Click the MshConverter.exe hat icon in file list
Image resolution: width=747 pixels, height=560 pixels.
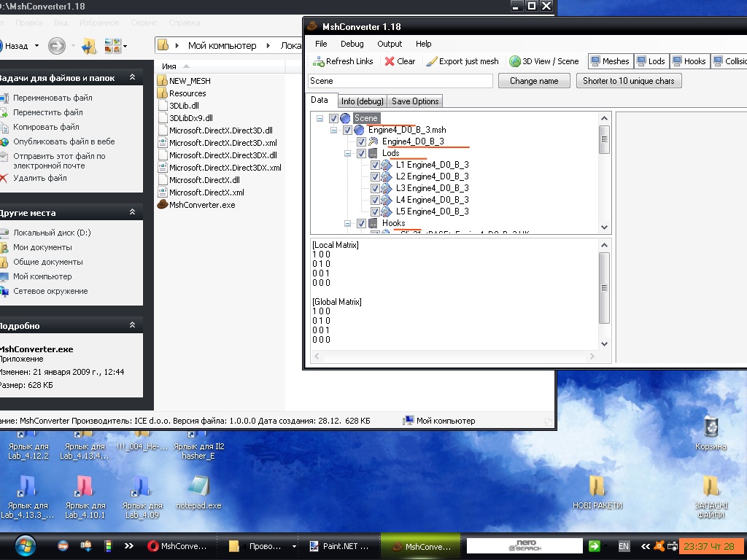coord(163,205)
